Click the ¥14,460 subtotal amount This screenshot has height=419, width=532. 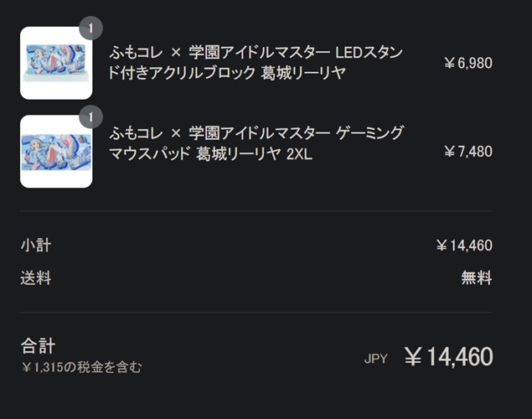tap(464, 246)
